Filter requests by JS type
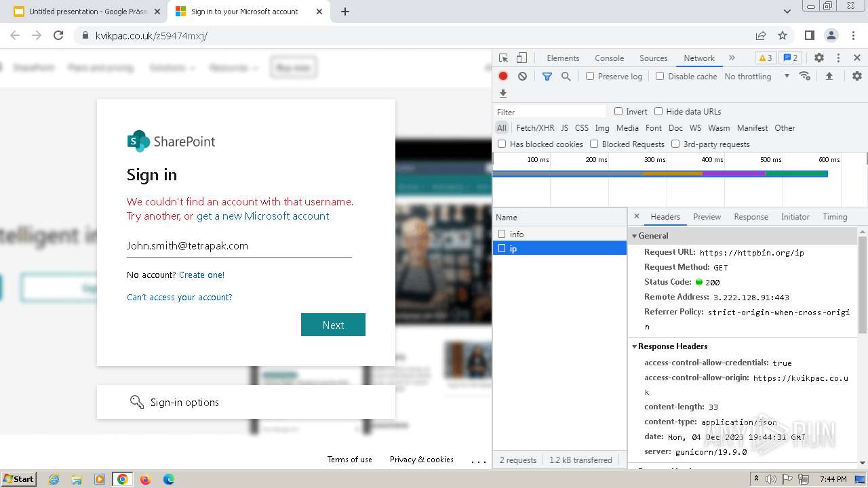Screen dimensions: 868x488 pyautogui.click(x=564, y=127)
